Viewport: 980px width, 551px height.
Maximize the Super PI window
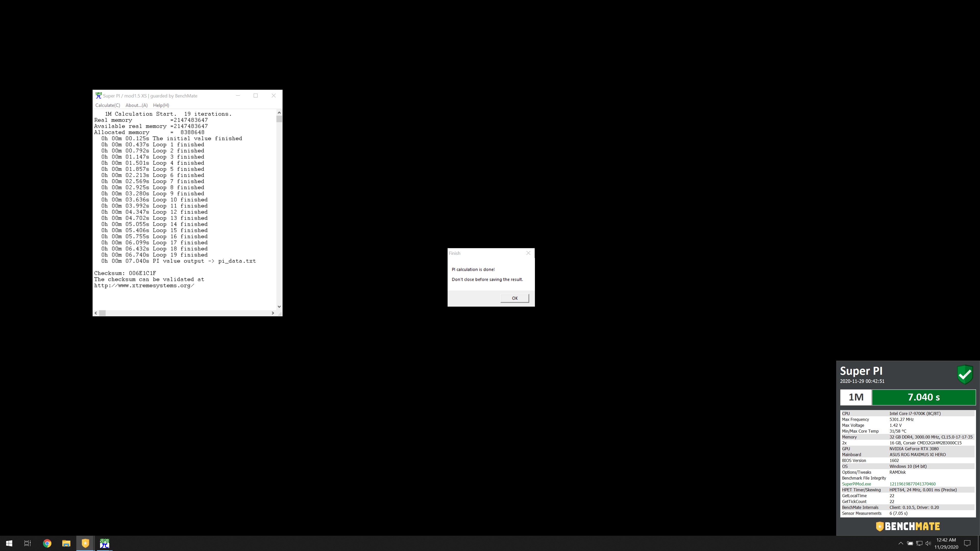point(256,95)
